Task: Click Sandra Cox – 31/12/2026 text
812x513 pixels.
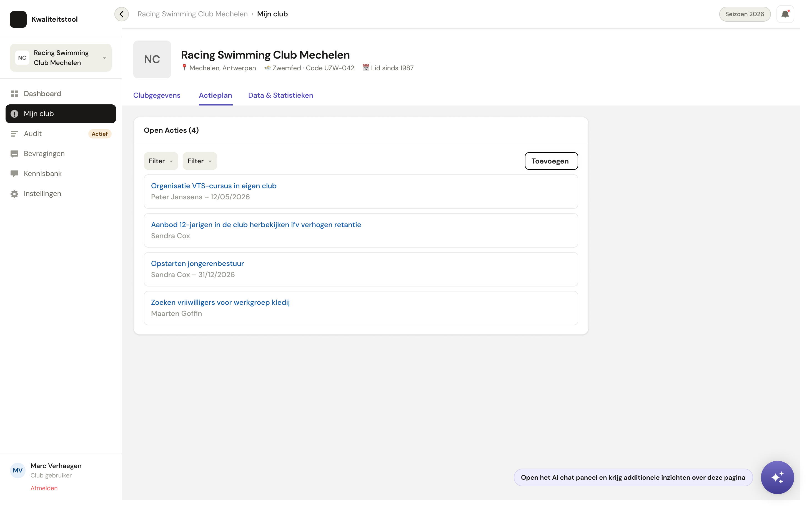Action: click(x=193, y=275)
